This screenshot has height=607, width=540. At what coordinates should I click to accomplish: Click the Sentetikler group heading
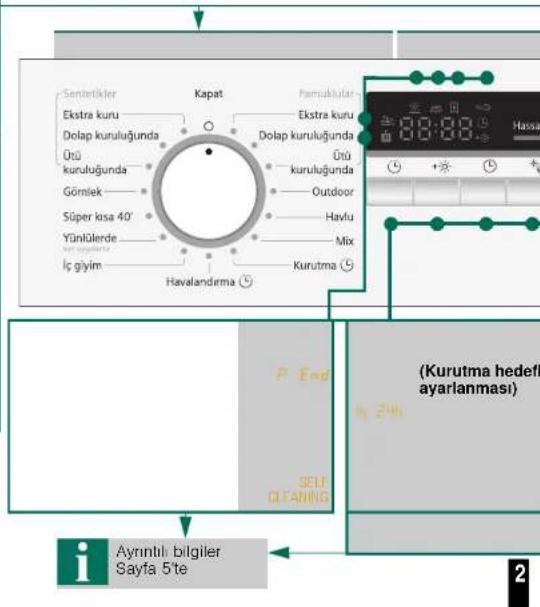(90, 93)
